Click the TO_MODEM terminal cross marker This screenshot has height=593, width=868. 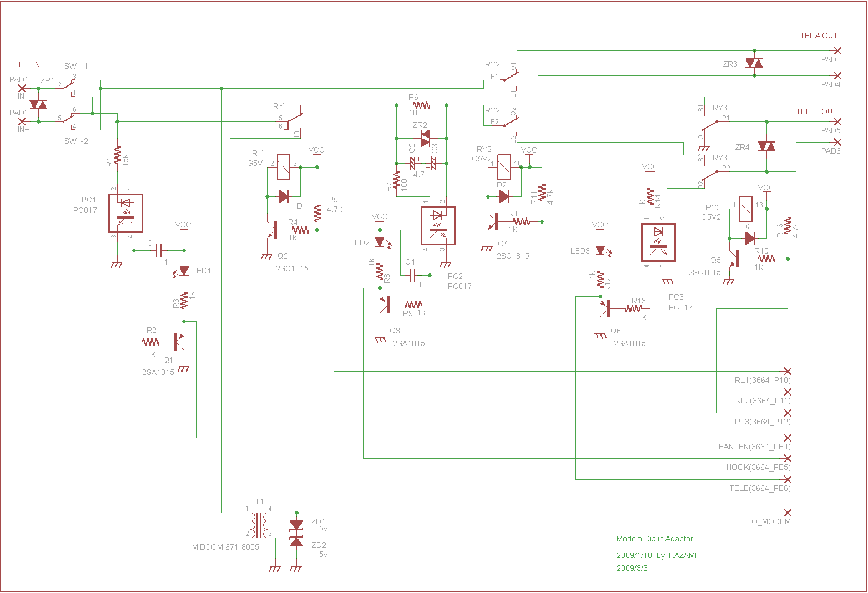click(x=787, y=513)
